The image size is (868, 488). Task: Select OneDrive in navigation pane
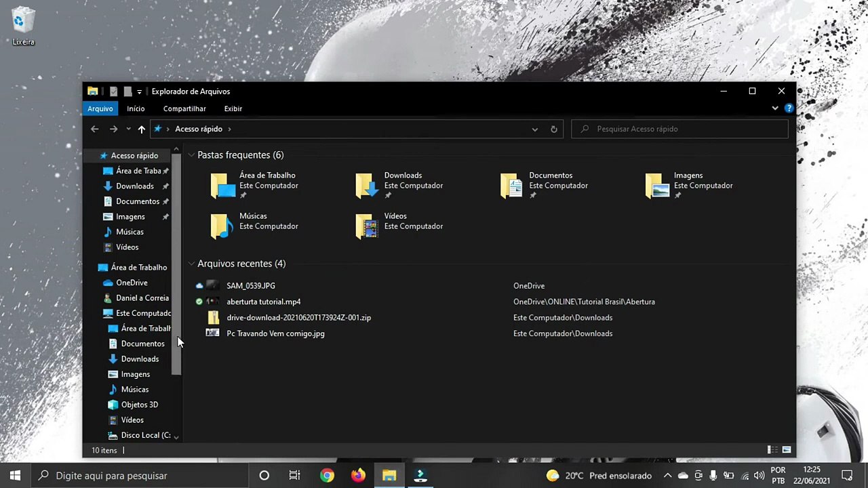pyautogui.click(x=132, y=283)
